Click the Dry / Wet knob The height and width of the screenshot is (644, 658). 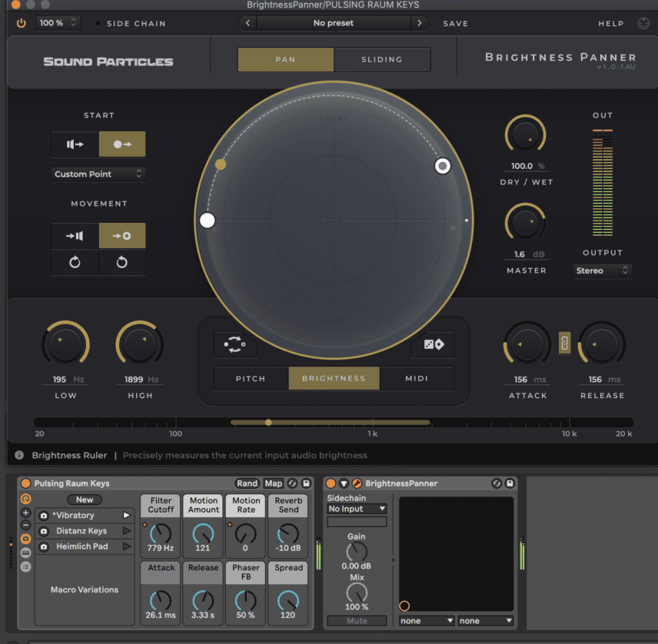[525, 134]
